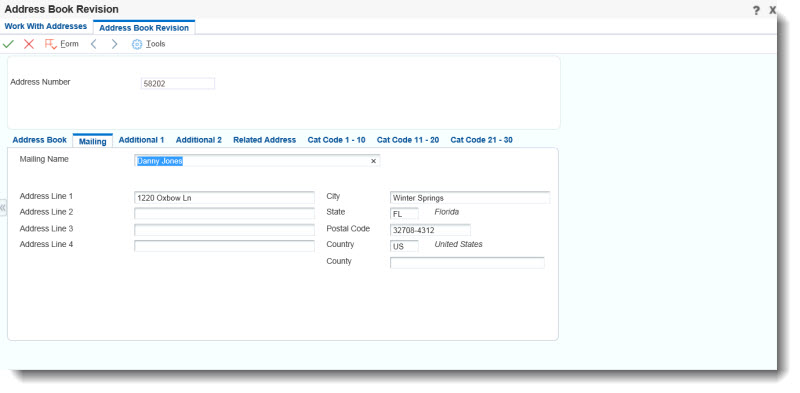This screenshot has width=800, height=393.
Task: Open the Tools menu label
Action: tap(156, 44)
